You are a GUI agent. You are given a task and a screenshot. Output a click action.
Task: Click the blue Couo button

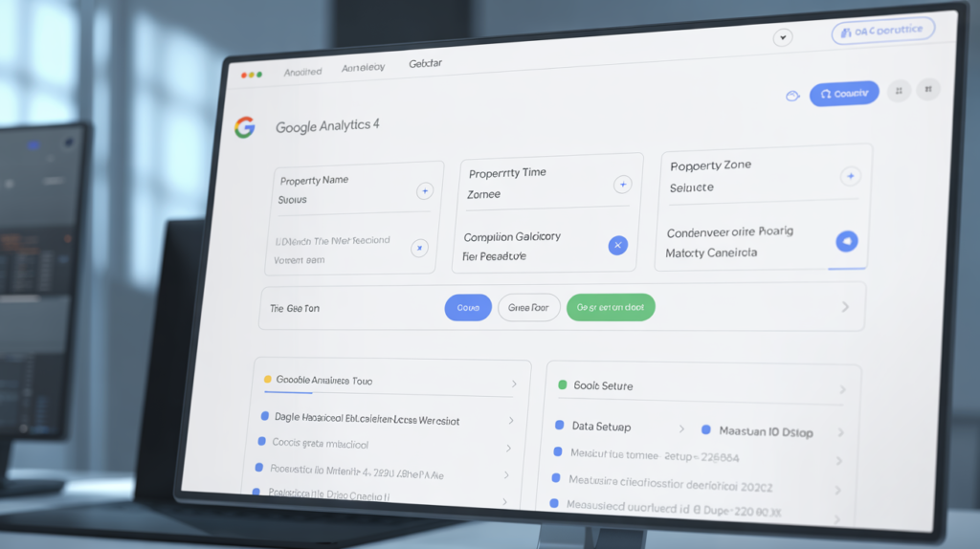point(468,308)
